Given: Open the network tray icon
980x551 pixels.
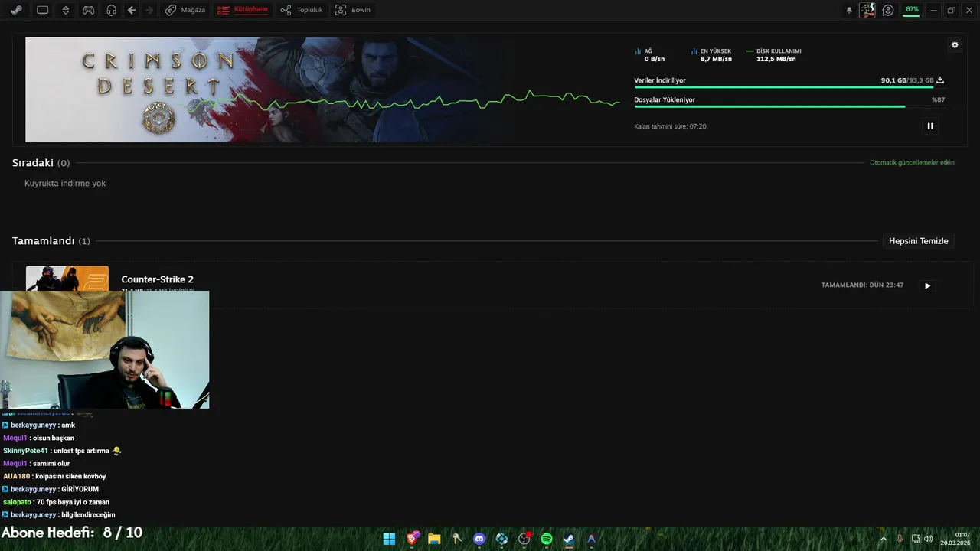Looking at the screenshot, I should (916, 539).
